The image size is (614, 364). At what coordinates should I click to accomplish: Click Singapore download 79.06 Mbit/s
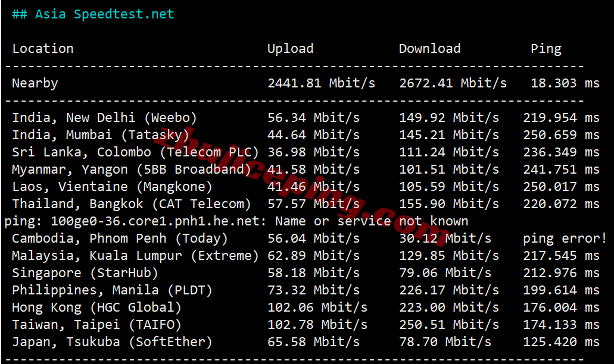point(445,272)
